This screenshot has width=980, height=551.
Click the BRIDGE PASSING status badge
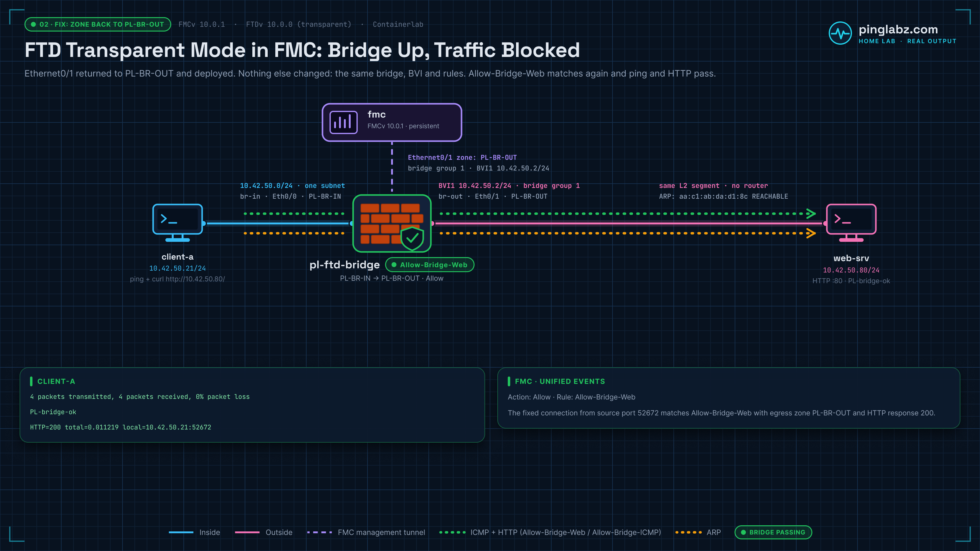pos(773,532)
